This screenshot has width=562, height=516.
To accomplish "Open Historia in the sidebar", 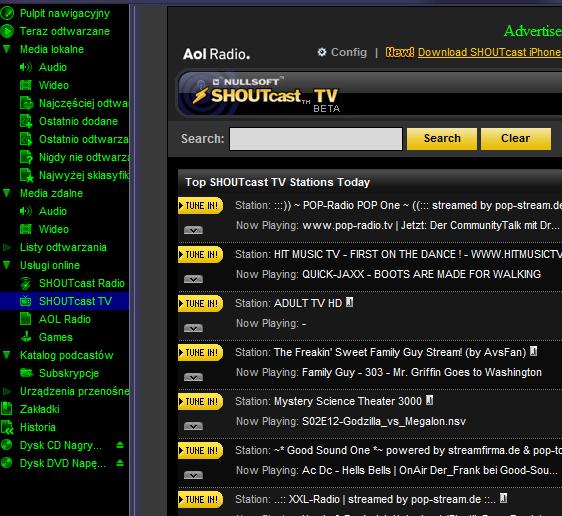I will [38, 427].
